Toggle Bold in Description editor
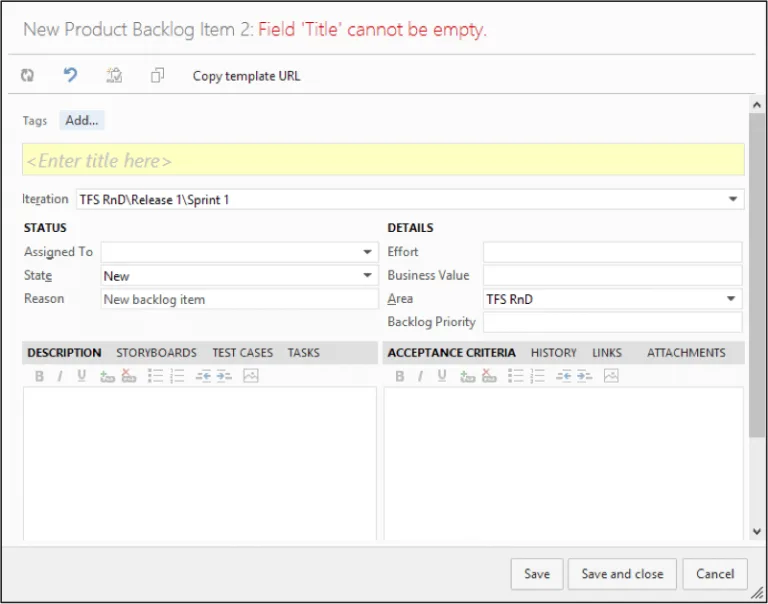This screenshot has width=768, height=604. tap(39, 376)
